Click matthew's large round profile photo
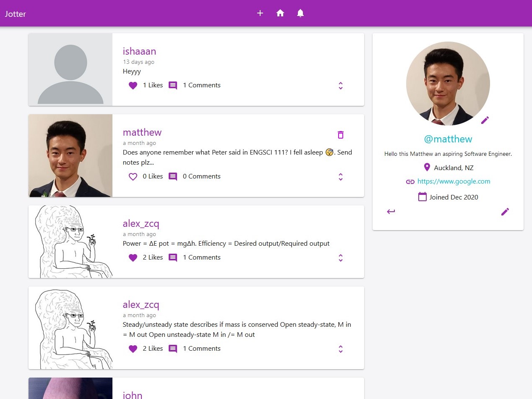The width and height of the screenshot is (532, 399). pyautogui.click(x=448, y=83)
